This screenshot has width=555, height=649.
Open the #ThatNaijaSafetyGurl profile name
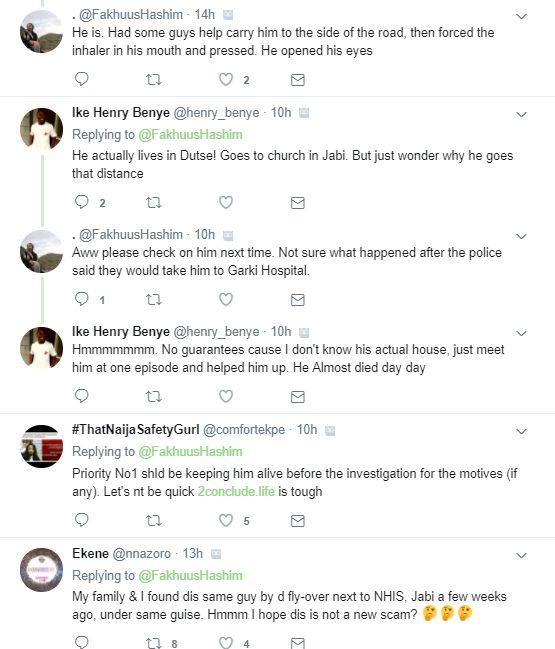tap(136, 429)
